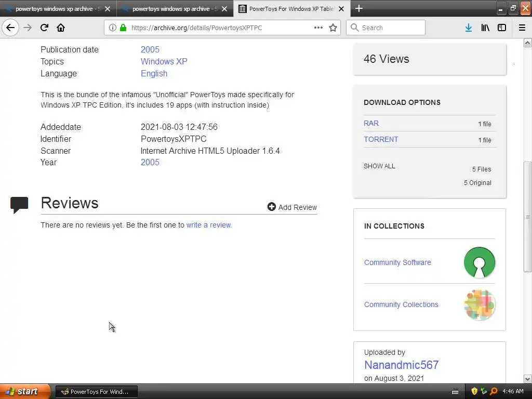Click the Add Review button
The image size is (532, 399).
(292, 207)
